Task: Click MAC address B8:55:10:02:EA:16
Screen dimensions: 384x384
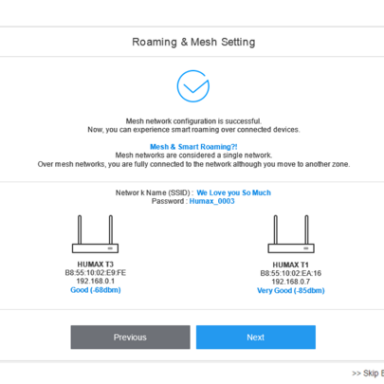Action: click(291, 273)
